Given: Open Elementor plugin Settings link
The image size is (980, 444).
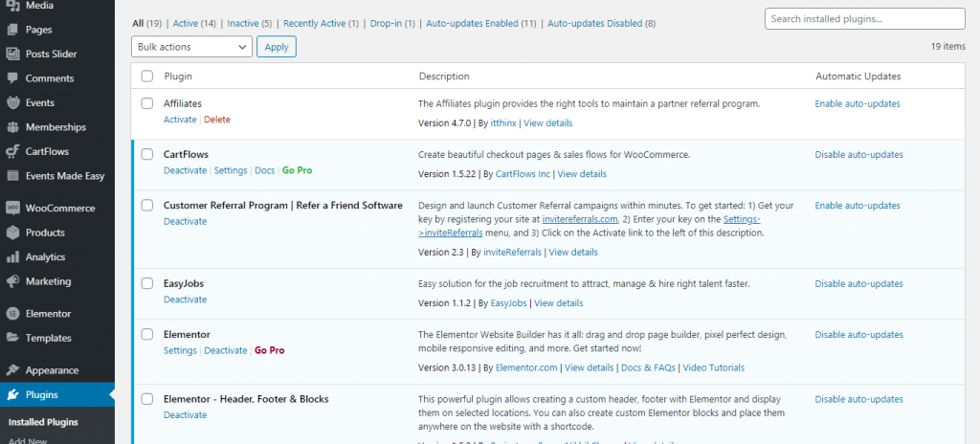Looking at the screenshot, I should tap(180, 350).
